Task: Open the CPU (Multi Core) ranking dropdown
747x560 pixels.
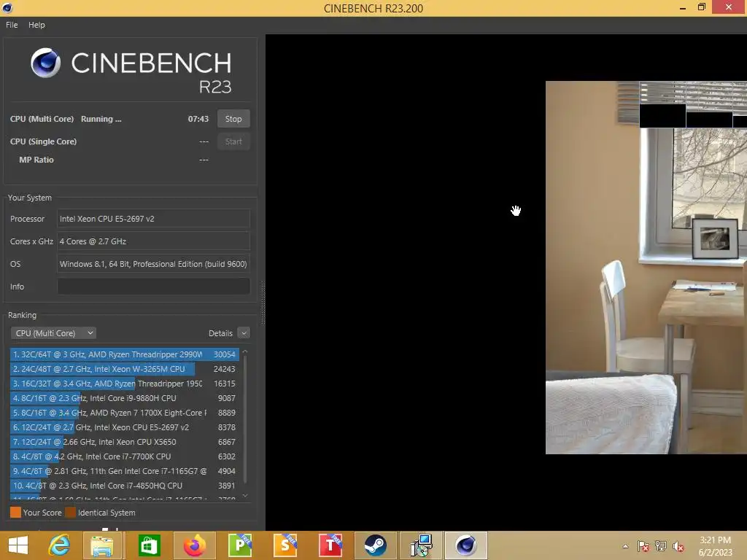Action: tap(53, 332)
